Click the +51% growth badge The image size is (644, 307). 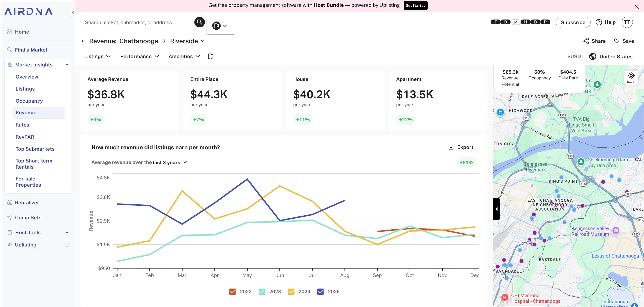click(x=466, y=162)
